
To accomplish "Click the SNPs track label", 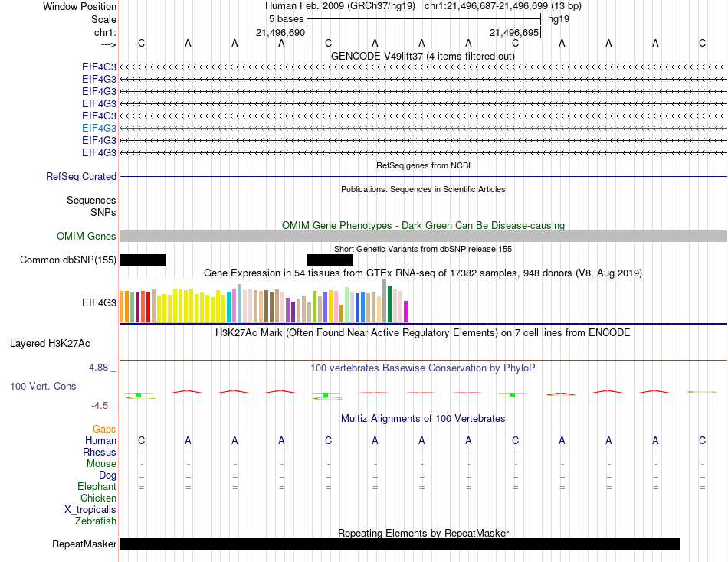I will [x=103, y=212].
